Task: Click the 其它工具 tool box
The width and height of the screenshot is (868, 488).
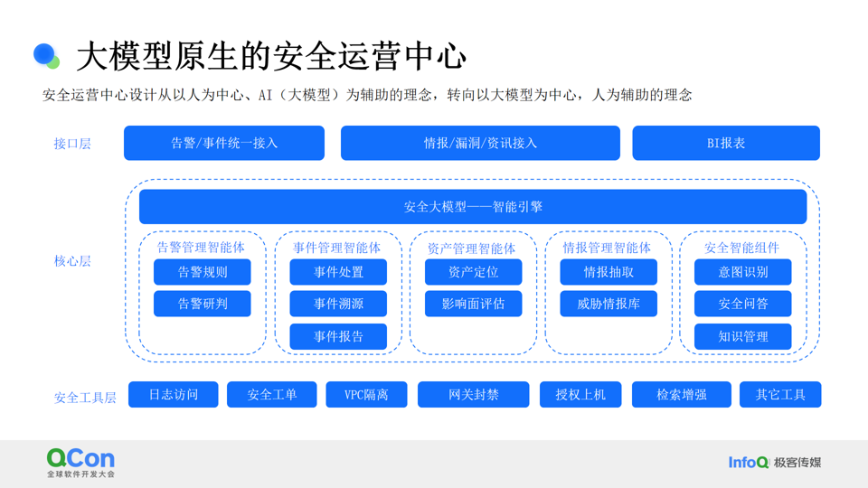Action: 780,395
